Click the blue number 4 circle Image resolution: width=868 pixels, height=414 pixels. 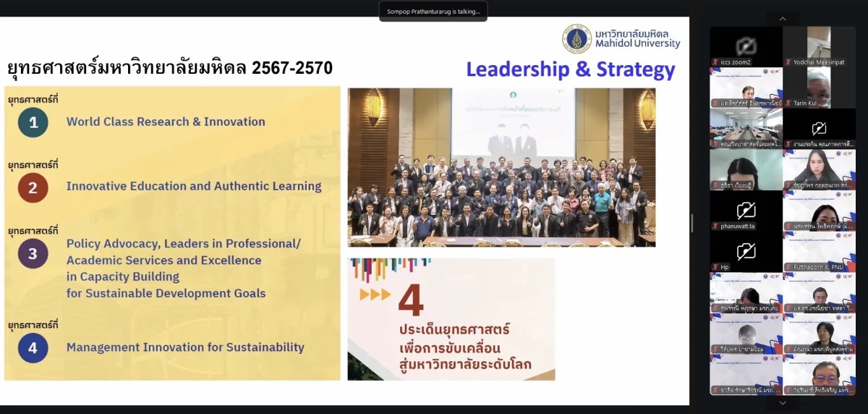tap(33, 348)
